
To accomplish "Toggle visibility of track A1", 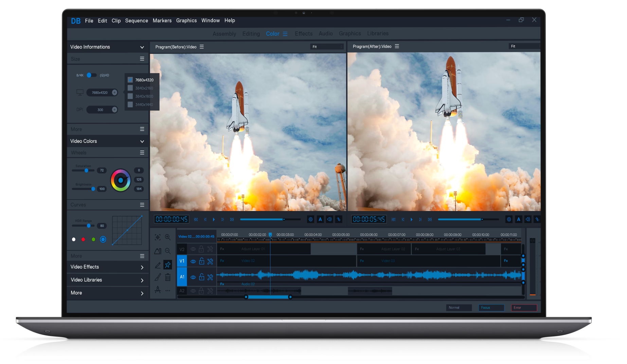I will (x=193, y=277).
